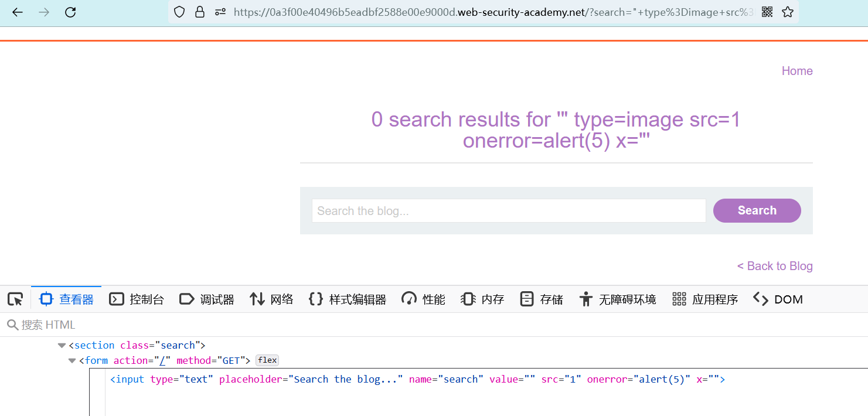The height and width of the screenshot is (416, 868).
Task: Click the browser back arrow
Action: 18,12
